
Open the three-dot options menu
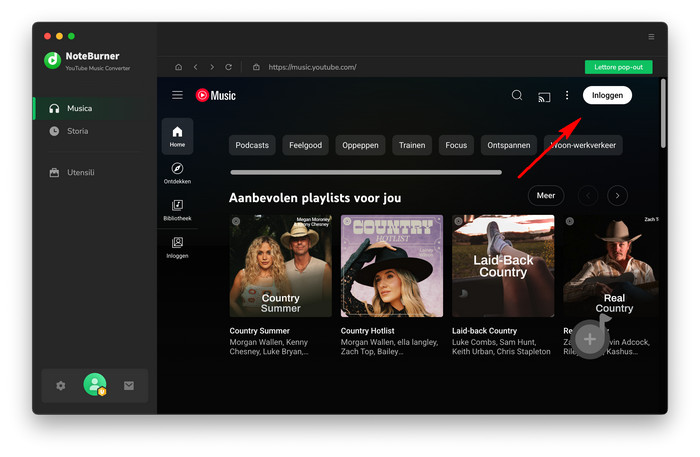[567, 95]
